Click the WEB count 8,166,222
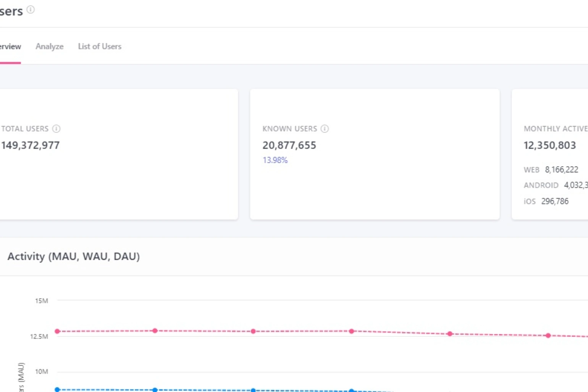This screenshot has width=588, height=392. (x=561, y=170)
